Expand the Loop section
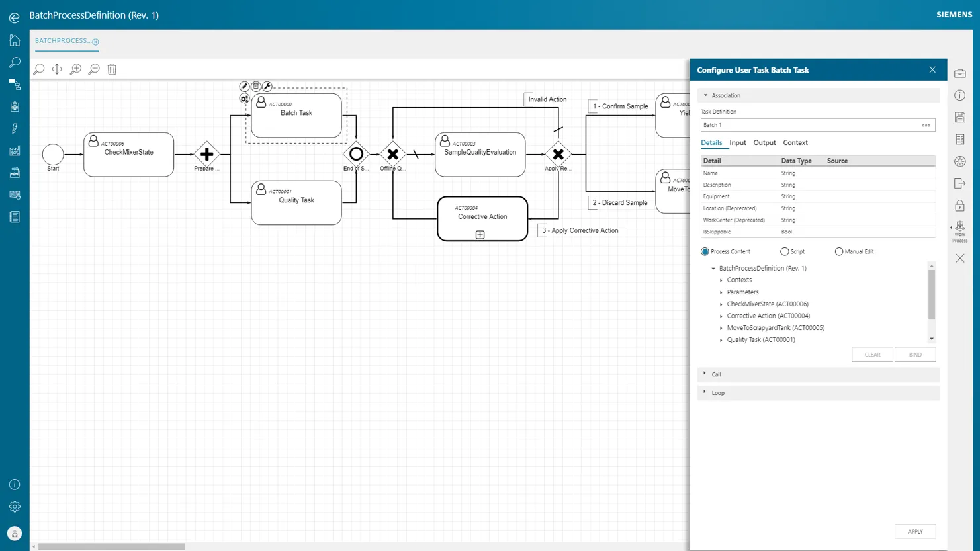 (704, 392)
